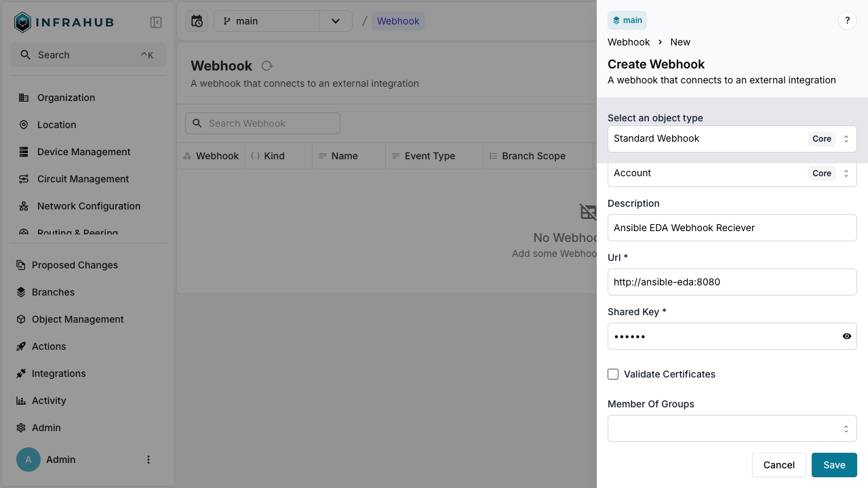The image size is (868, 488).
Task: Open the Branches view
Action: pyautogui.click(x=53, y=292)
